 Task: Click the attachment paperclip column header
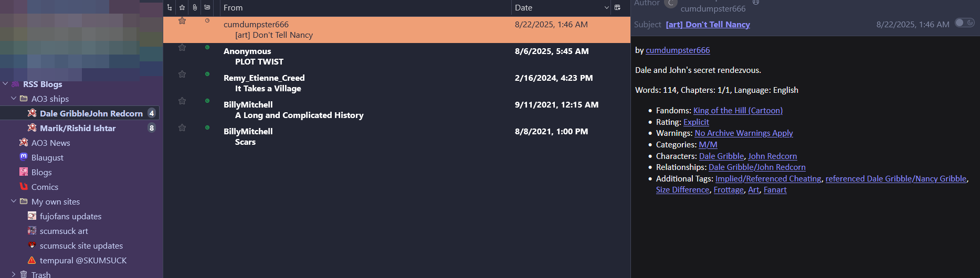195,7
